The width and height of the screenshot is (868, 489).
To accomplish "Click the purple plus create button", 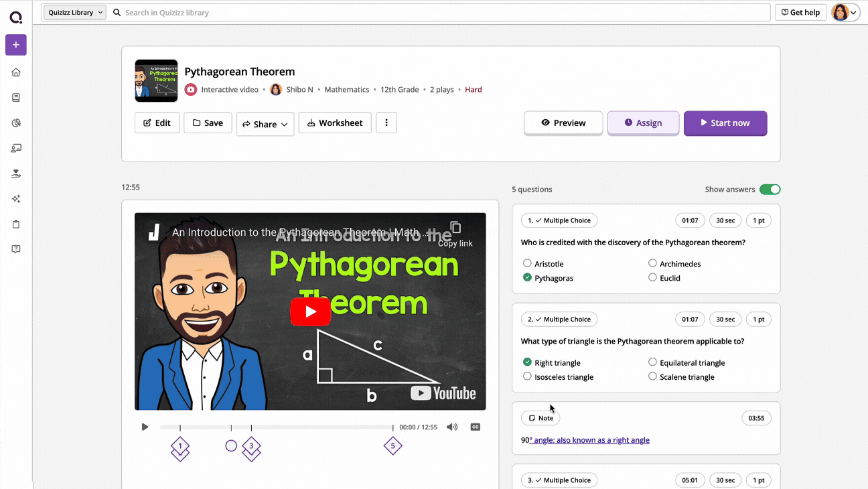I will (x=16, y=45).
